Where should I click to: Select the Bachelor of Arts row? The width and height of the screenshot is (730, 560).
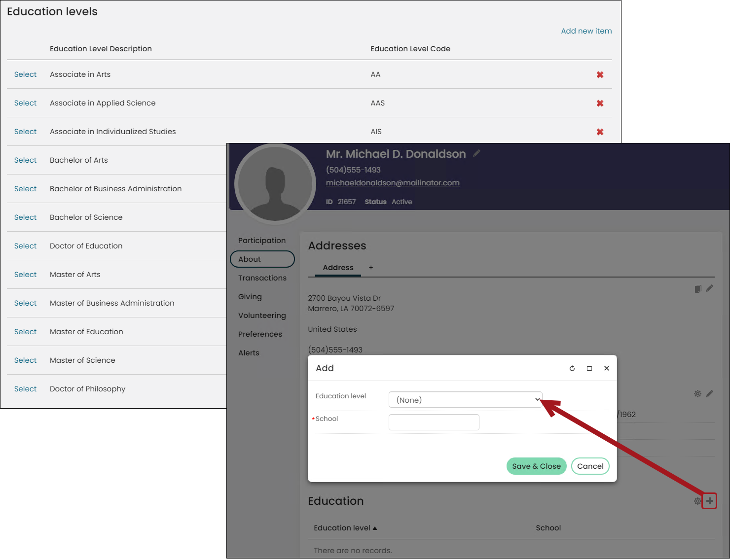click(x=25, y=160)
